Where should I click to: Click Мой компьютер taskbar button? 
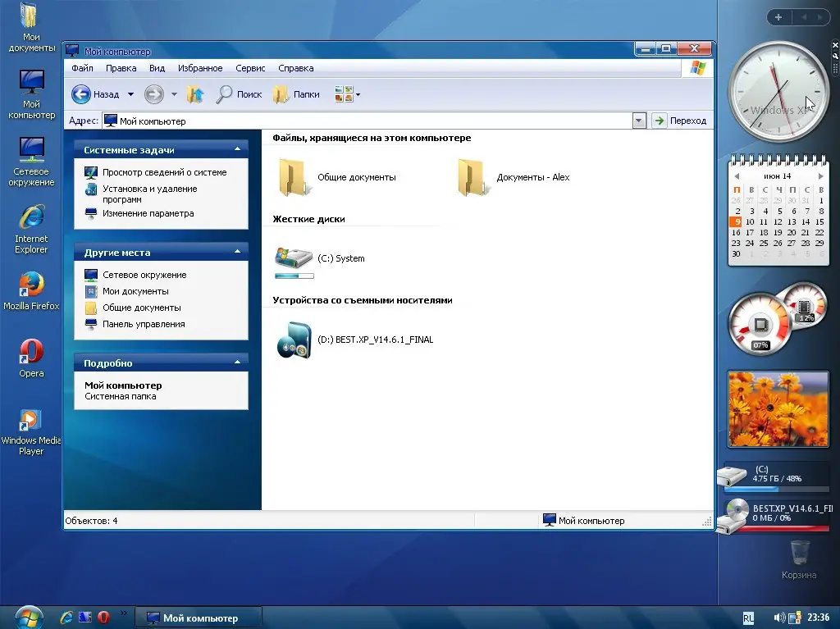198,618
